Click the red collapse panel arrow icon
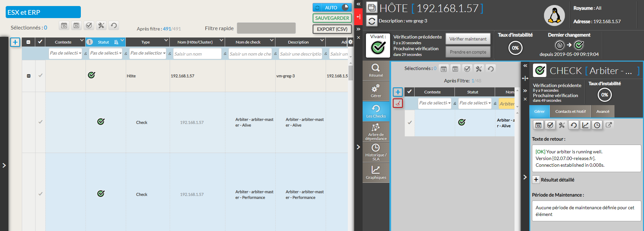 point(358,17)
